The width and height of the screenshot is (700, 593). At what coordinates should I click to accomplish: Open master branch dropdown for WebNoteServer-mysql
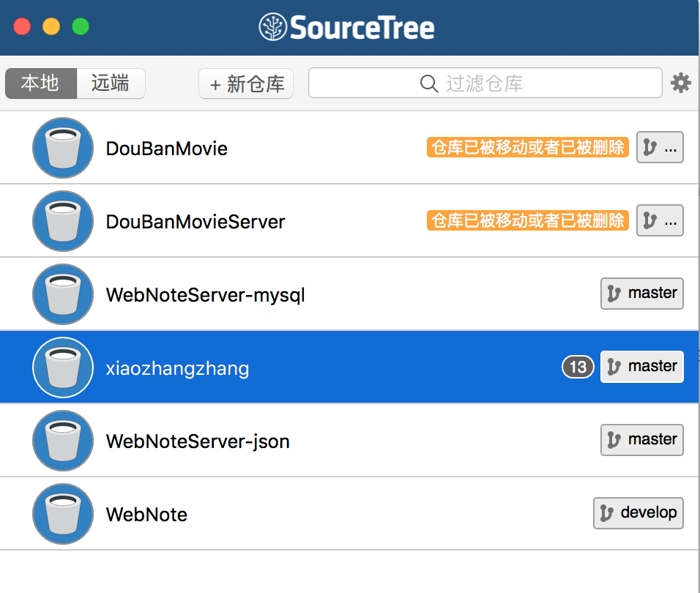coord(641,294)
